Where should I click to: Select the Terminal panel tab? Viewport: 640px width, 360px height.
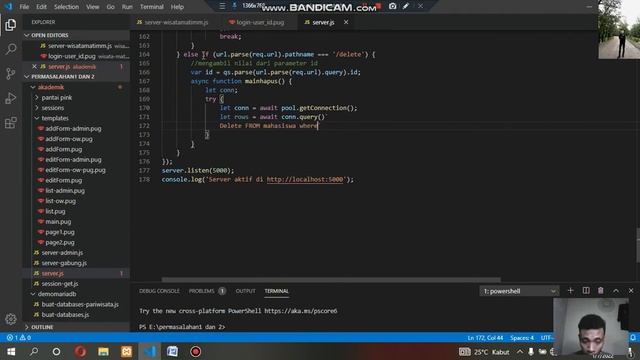click(x=276, y=291)
